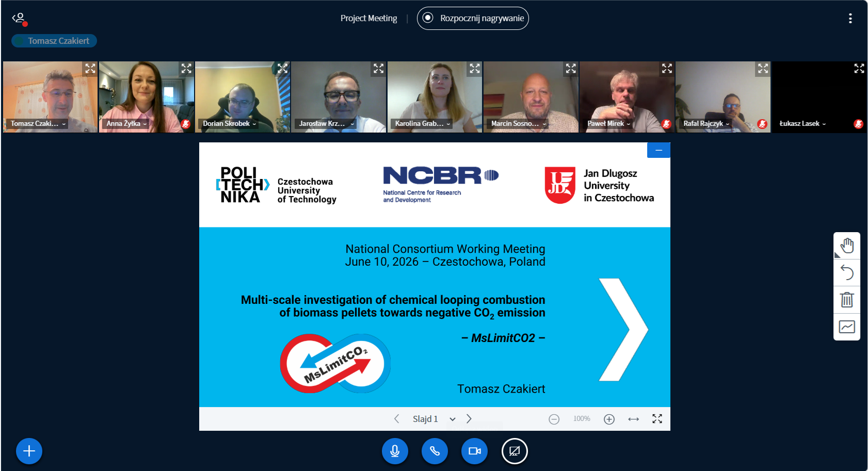Open Tomasz Czaki... webcam name dropdown
Viewport: 868px width, 471px height.
(x=38, y=124)
